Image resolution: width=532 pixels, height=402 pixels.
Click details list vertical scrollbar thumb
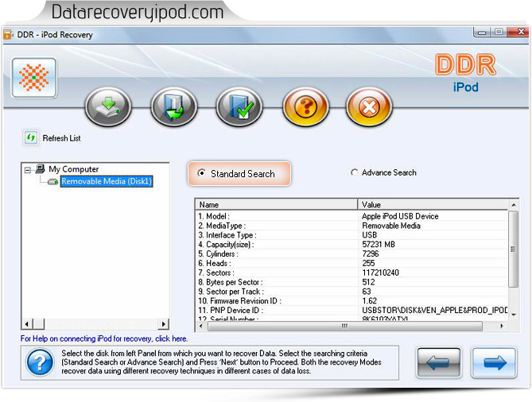(x=514, y=249)
